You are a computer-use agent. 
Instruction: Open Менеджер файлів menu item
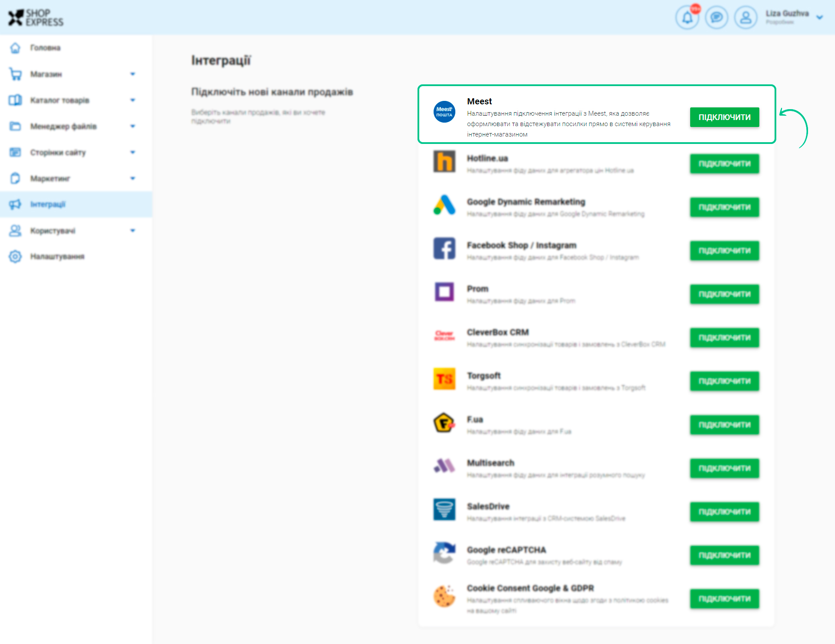[x=63, y=127]
